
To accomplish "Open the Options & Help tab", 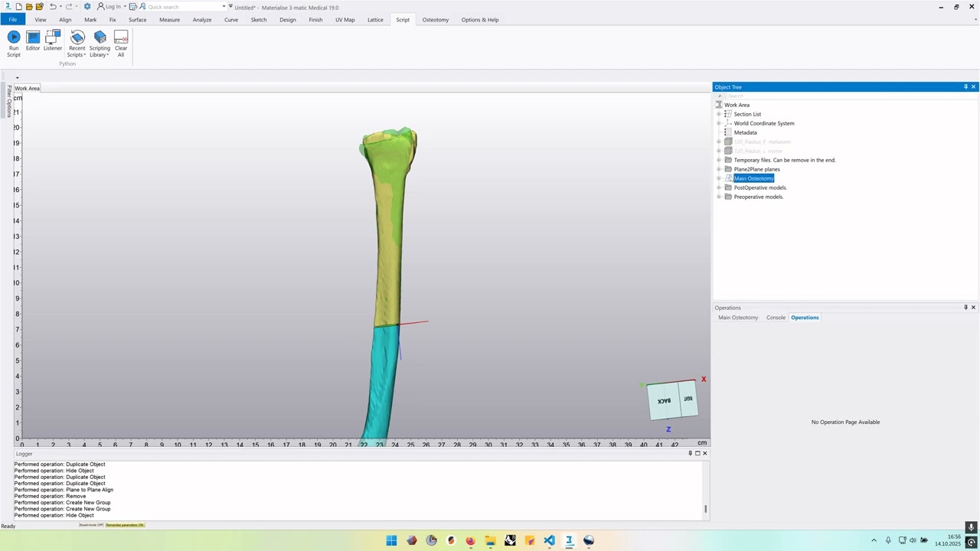I will [480, 20].
